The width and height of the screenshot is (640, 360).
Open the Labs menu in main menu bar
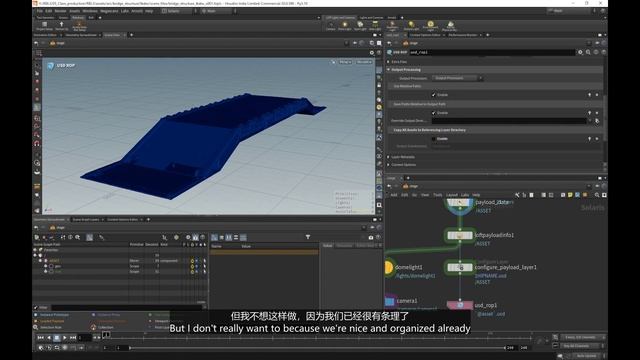click(x=125, y=11)
